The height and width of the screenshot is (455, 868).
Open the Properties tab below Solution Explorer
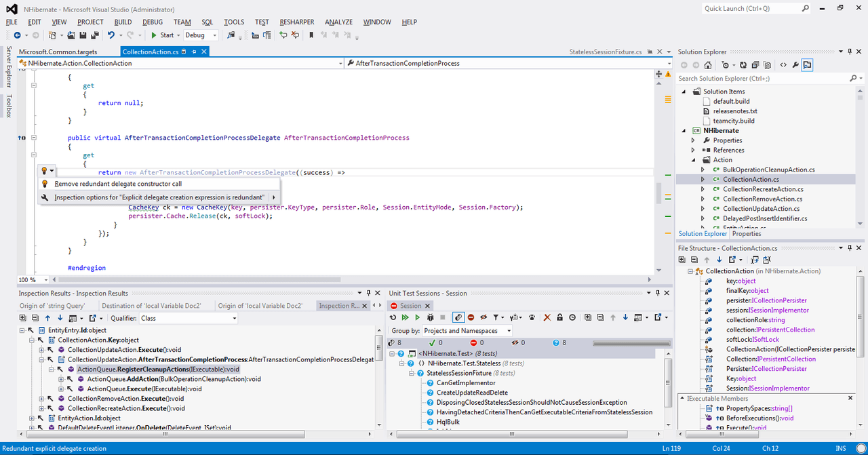click(747, 234)
